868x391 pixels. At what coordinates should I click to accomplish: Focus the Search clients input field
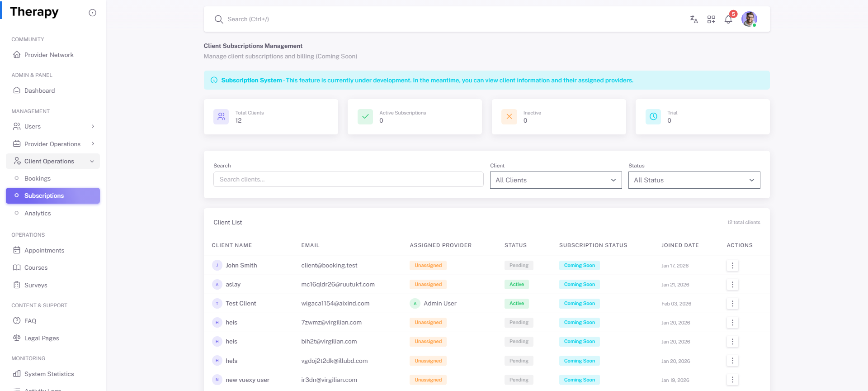coord(348,179)
